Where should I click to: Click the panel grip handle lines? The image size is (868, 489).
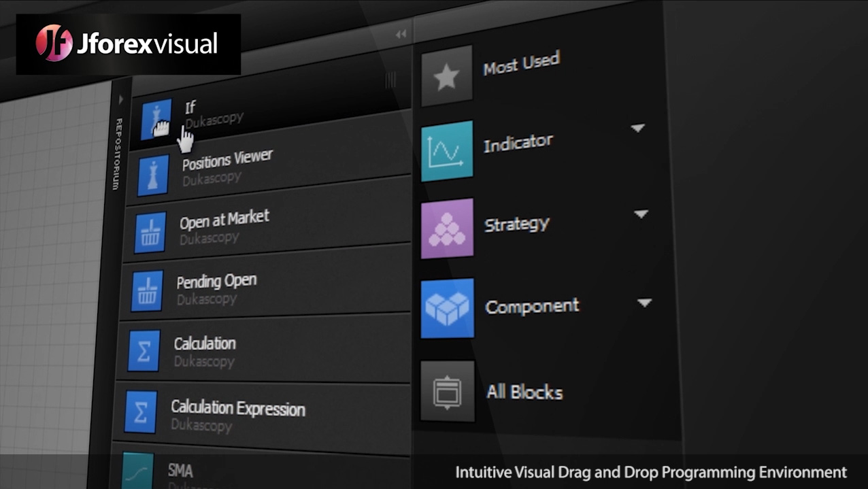[x=390, y=80]
